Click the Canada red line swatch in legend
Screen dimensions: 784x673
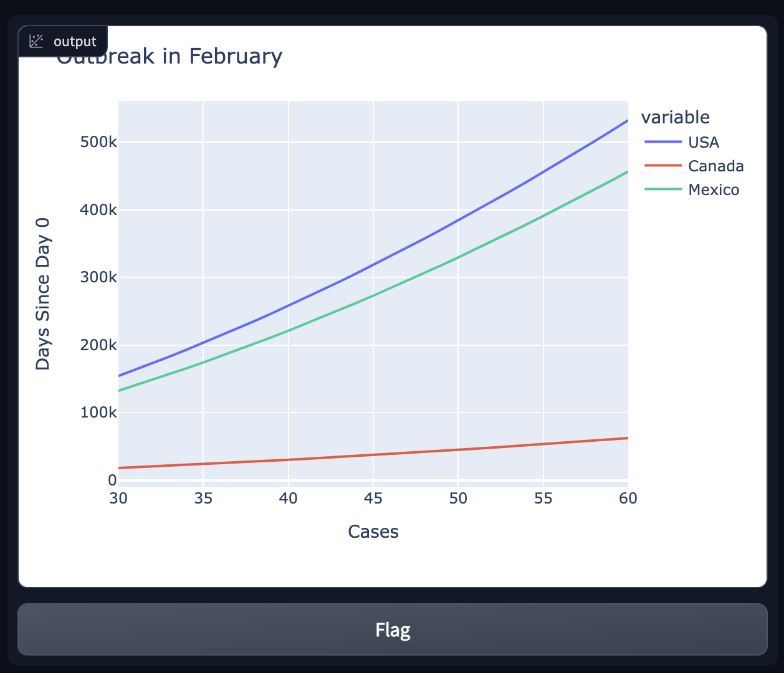[x=662, y=166]
